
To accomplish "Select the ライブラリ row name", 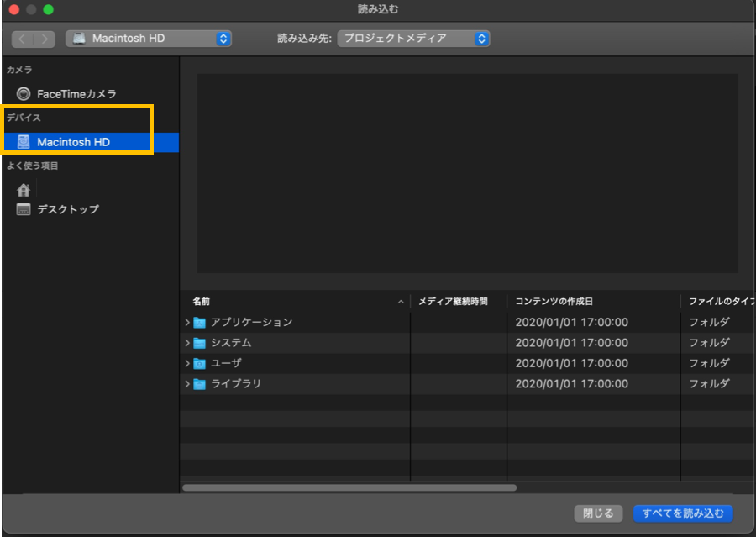I will [x=236, y=384].
